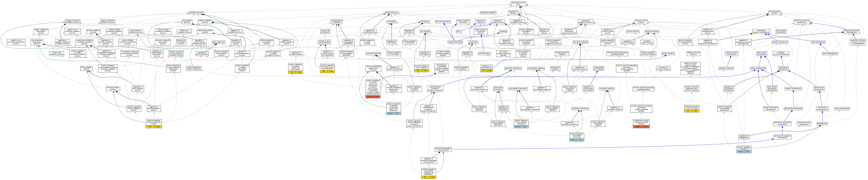The height and width of the screenshot is (180, 868).
Task: Select the 'metabolic process' node
Action: click(x=196, y=12)
